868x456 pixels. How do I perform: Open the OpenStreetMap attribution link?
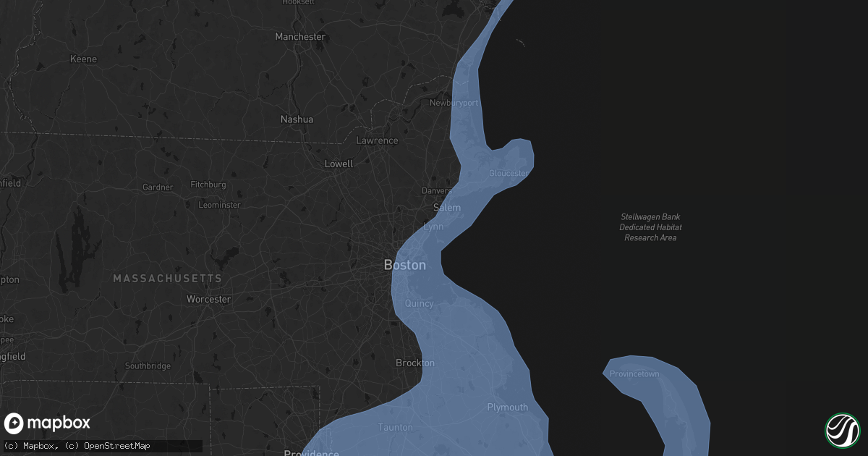coord(108,446)
